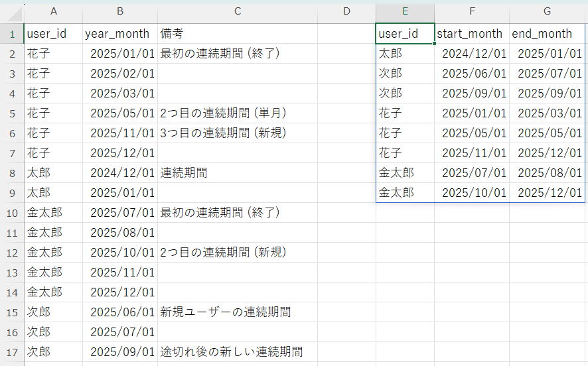The width and height of the screenshot is (588, 366).
Task: Click cell A1 containing user_id
Action: pyautogui.click(x=53, y=34)
